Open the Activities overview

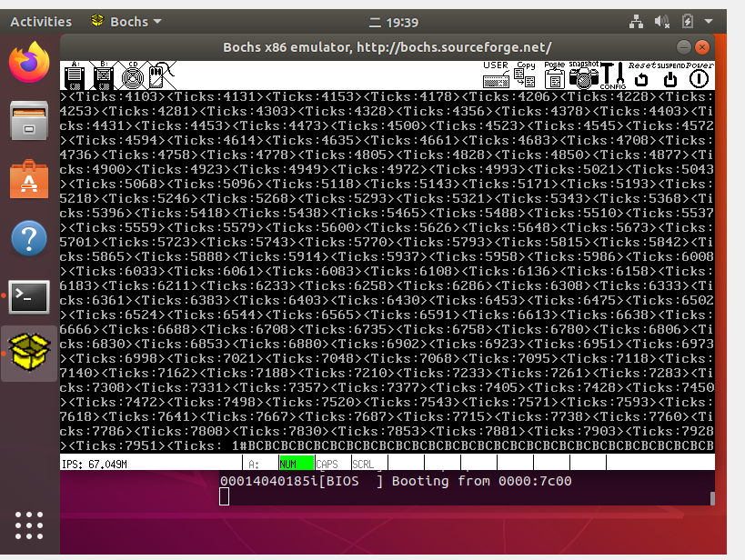41,22
